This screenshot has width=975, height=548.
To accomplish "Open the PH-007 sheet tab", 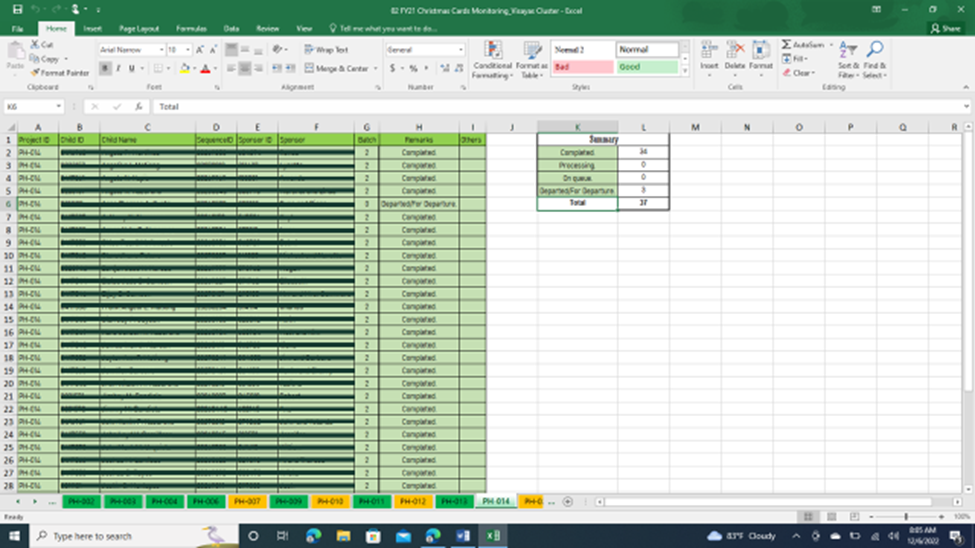I will (x=247, y=501).
